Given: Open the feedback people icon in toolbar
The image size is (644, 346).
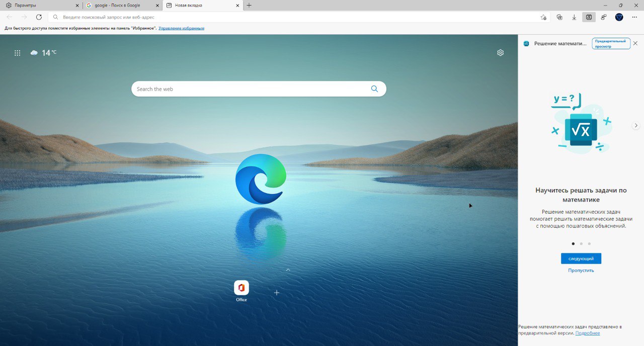Looking at the screenshot, I should tap(604, 17).
